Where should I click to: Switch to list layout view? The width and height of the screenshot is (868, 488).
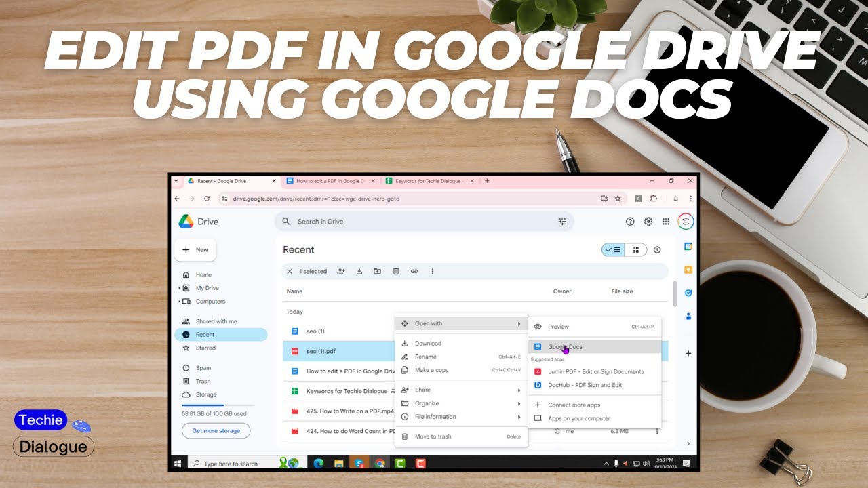613,250
